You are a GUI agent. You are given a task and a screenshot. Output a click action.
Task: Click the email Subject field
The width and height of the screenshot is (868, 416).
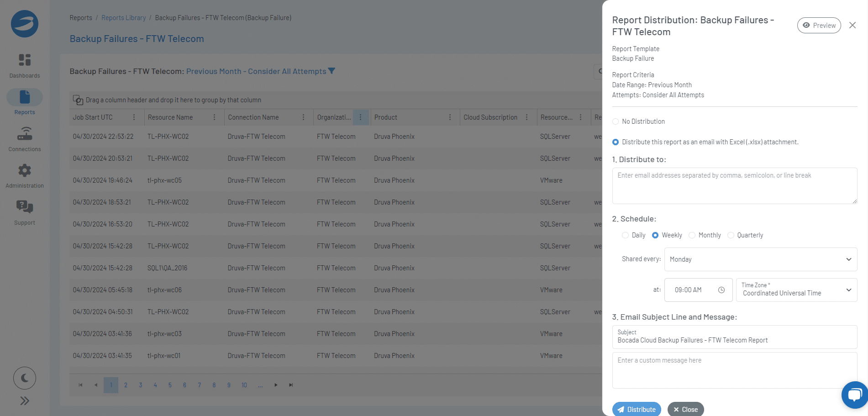pyautogui.click(x=735, y=337)
